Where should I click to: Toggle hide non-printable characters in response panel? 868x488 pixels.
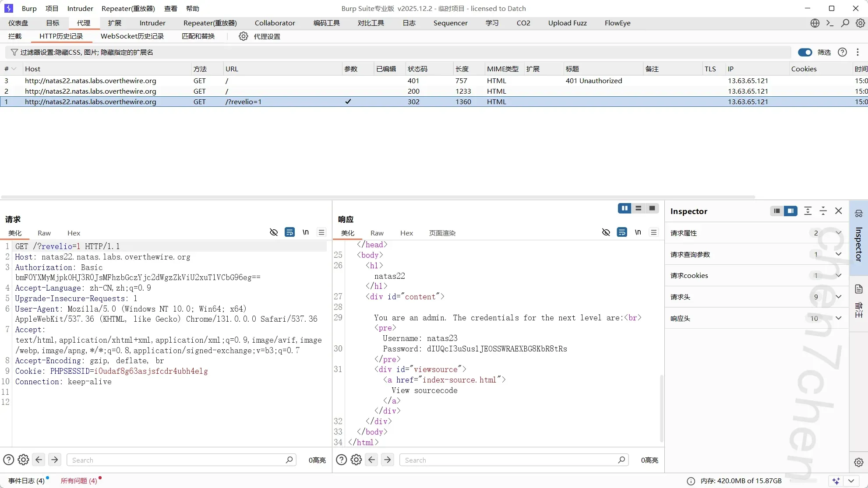pyautogui.click(x=606, y=232)
